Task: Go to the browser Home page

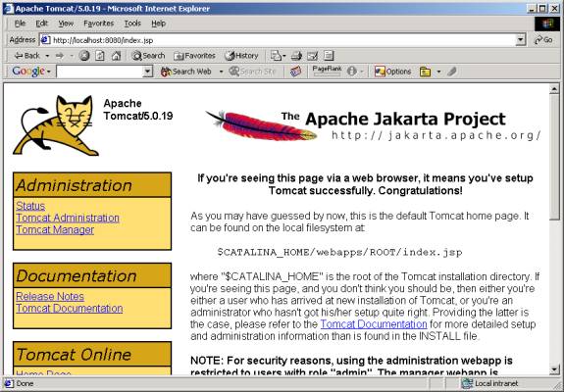Action: (x=116, y=56)
